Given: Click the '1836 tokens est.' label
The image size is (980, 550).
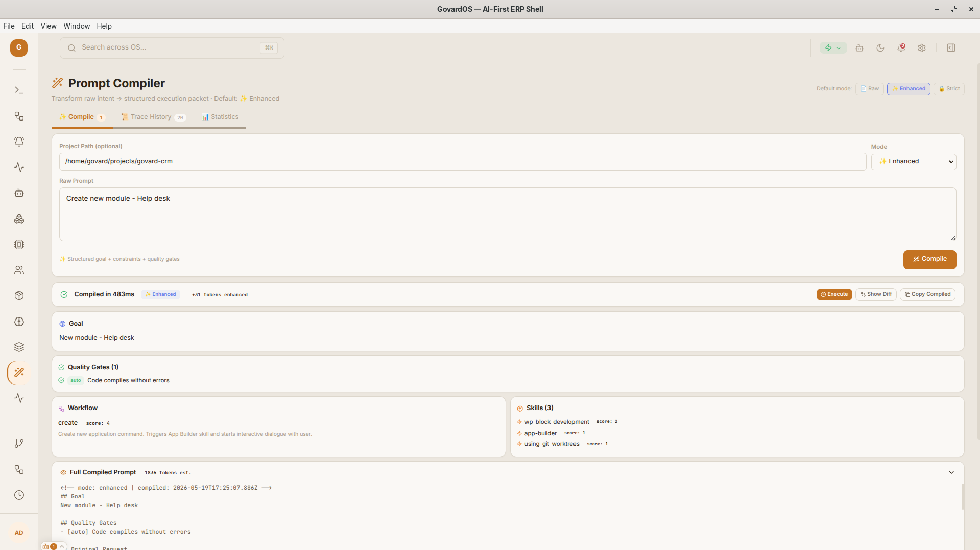Looking at the screenshot, I should pos(168,473).
